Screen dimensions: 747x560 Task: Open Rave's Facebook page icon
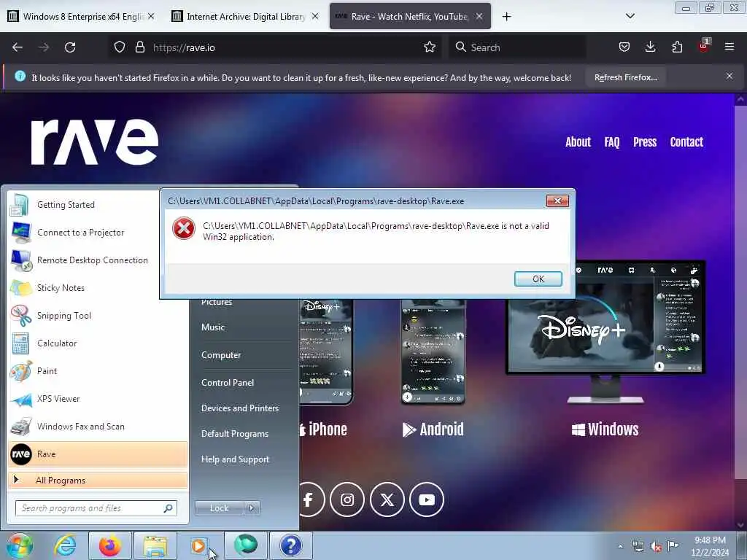click(309, 499)
